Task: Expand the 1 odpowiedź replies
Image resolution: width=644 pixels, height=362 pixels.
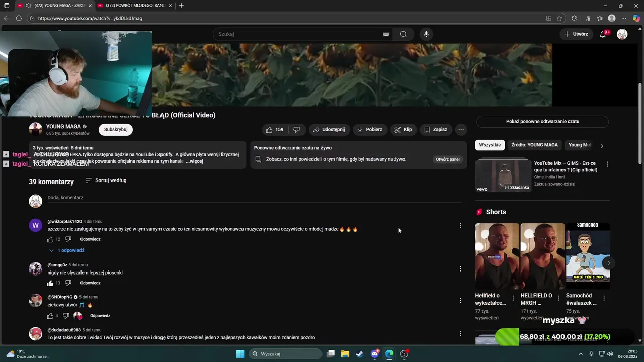Action: [x=66, y=250]
